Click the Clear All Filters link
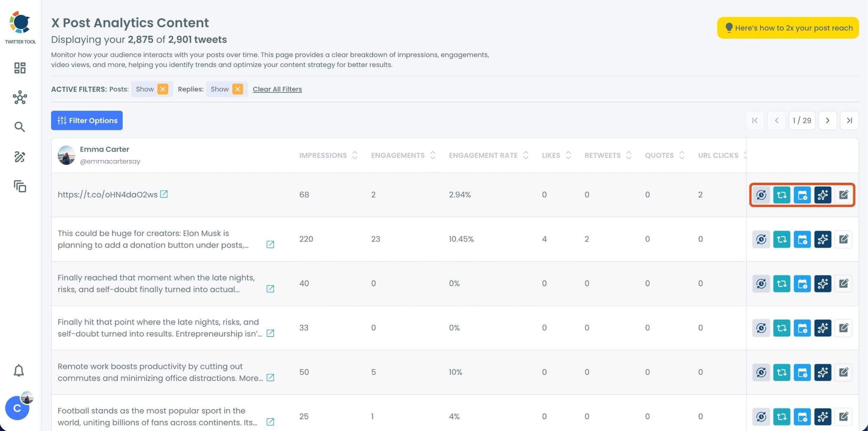The width and height of the screenshot is (868, 431). (277, 89)
